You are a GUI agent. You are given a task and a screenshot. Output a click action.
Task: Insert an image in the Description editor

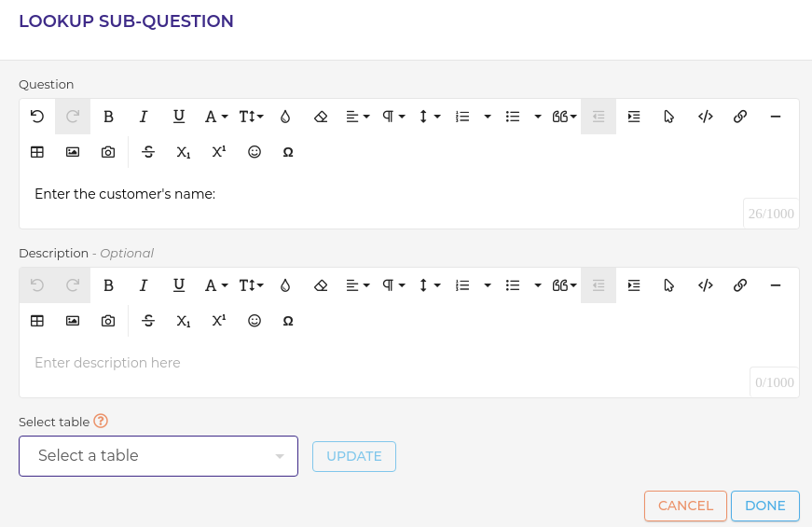[73, 321]
